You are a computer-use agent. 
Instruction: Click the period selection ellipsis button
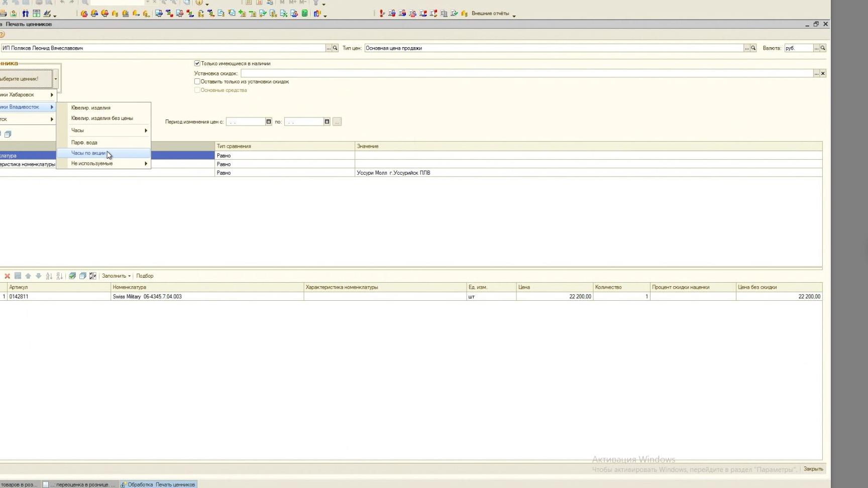[x=337, y=121]
